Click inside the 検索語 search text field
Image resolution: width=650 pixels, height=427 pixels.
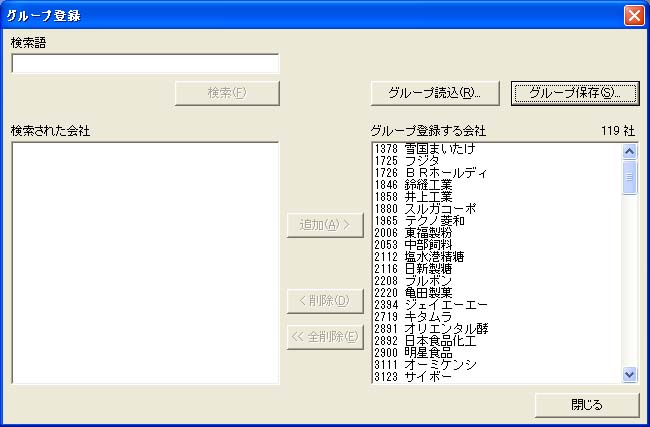point(145,64)
